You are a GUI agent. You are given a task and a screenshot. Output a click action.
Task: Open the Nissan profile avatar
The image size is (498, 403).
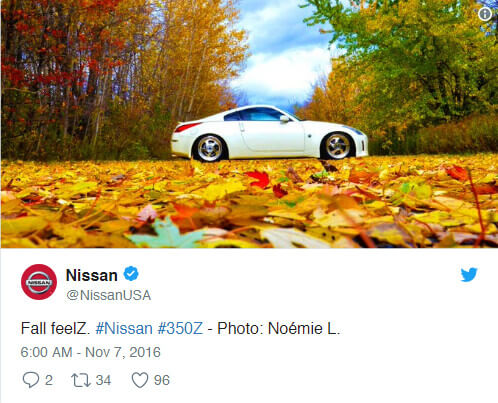[x=39, y=282]
